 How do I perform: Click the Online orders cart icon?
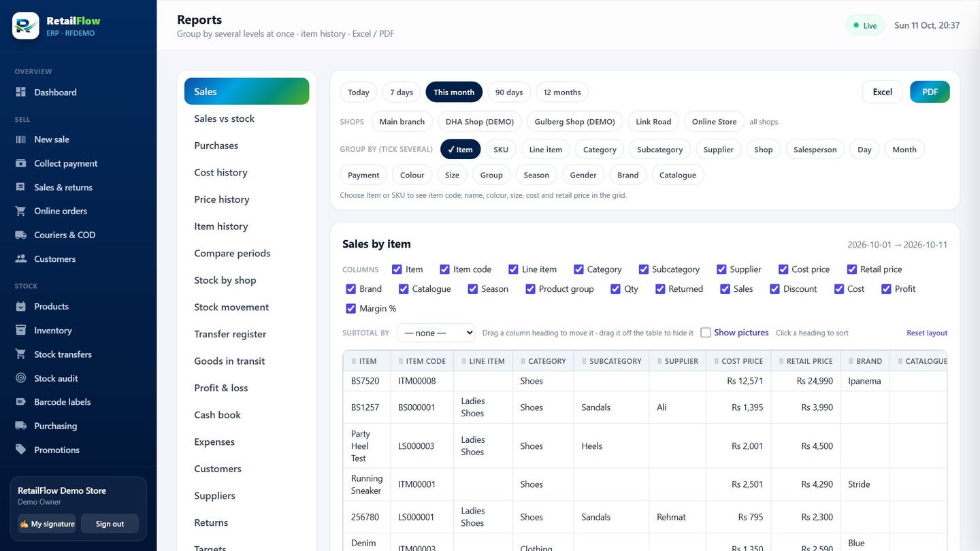pos(21,211)
